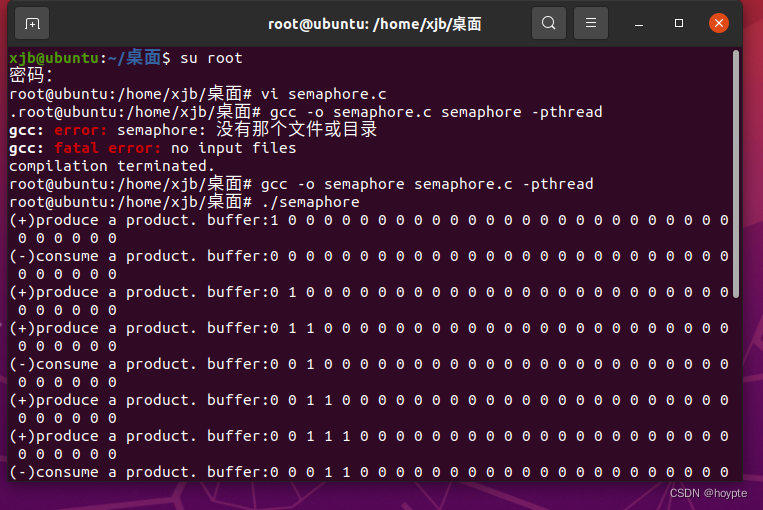
Task: Click the 'su root' command line
Action: tap(211, 58)
